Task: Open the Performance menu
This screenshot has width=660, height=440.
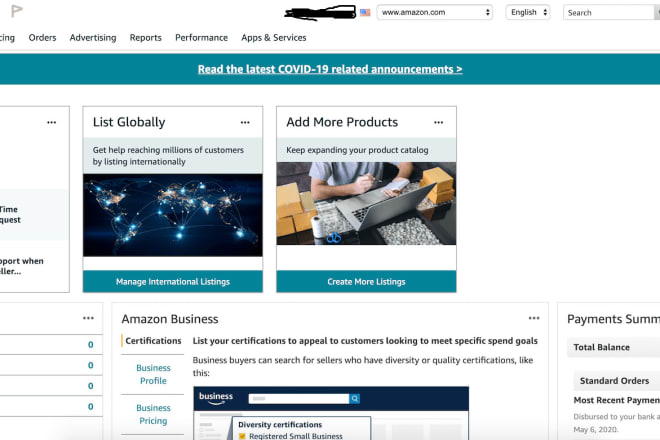Action: [201, 37]
